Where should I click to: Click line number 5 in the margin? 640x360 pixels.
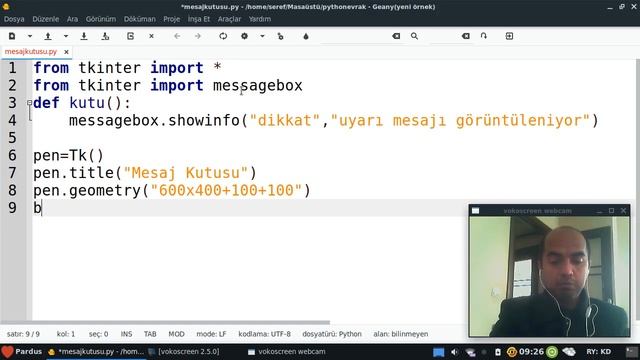(12, 138)
